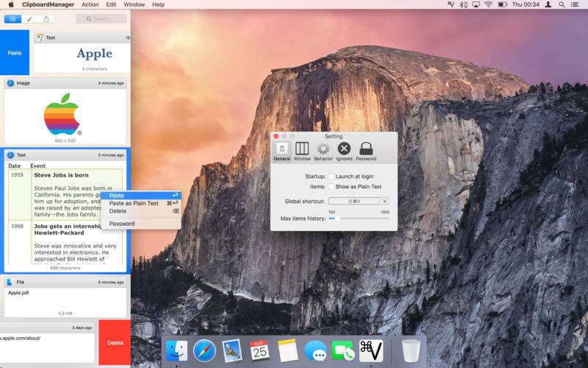Image resolution: width=588 pixels, height=368 pixels.
Task: Open the Action menu in menu bar
Action: (90, 4)
